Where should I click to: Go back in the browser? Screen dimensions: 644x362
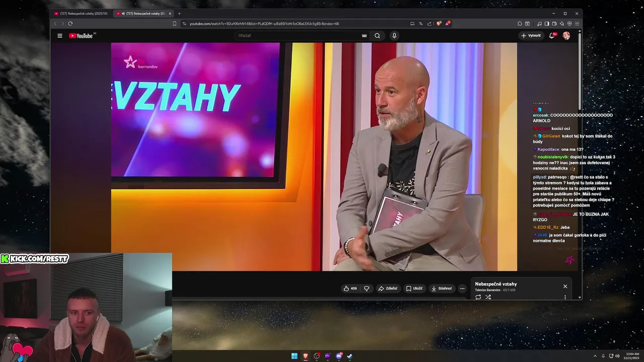55,24
